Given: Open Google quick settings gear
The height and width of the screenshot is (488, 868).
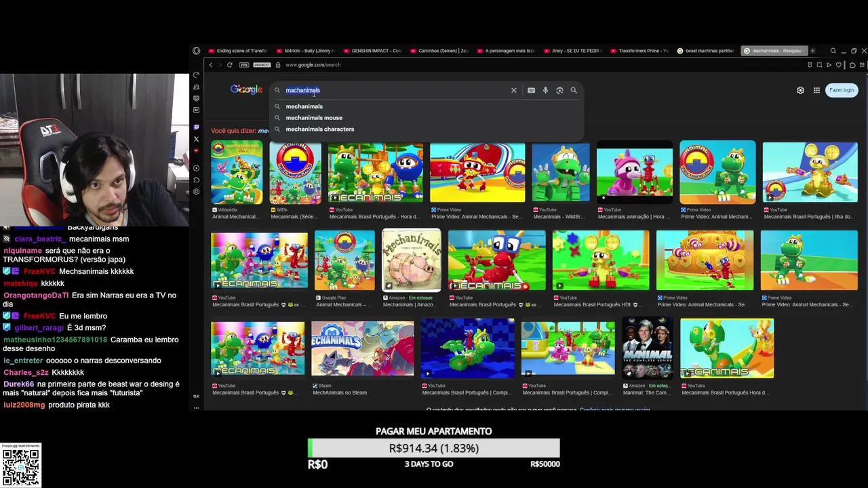Looking at the screenshot, I should tap(800, 90).
